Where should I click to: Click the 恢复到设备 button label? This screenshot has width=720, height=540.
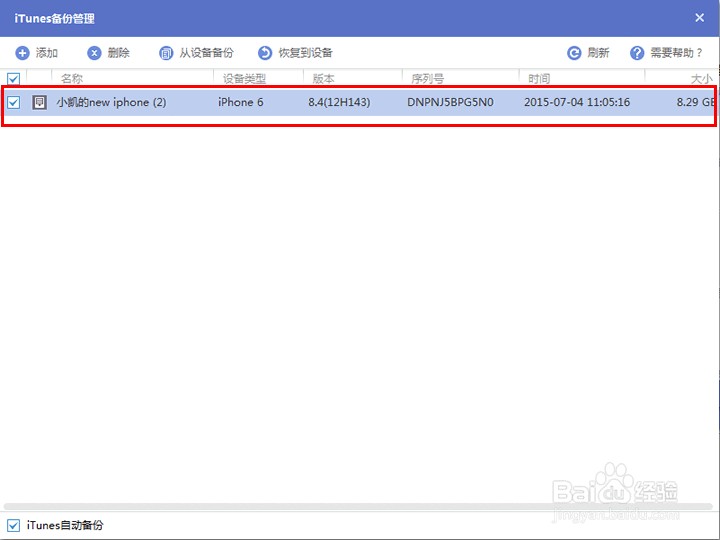(305, 53)
